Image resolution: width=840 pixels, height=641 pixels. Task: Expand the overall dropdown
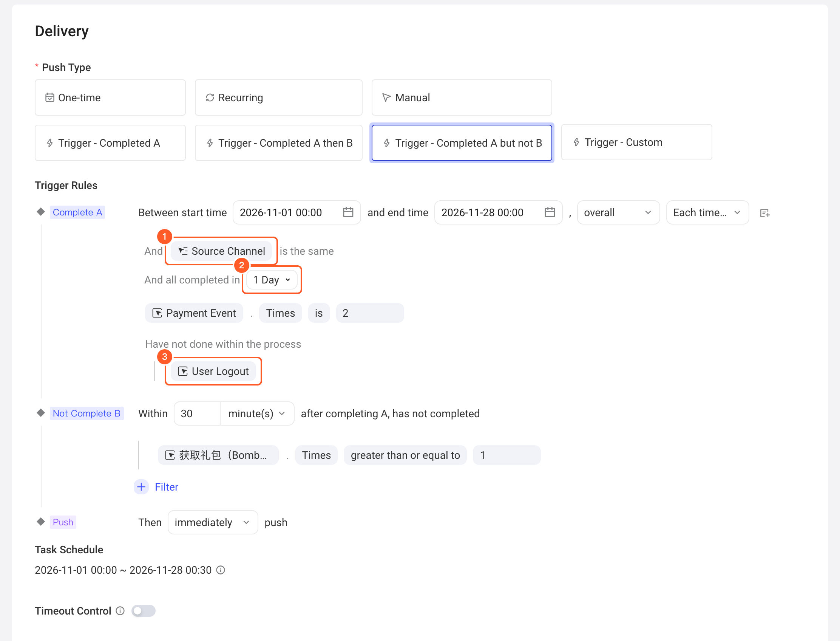618,212
